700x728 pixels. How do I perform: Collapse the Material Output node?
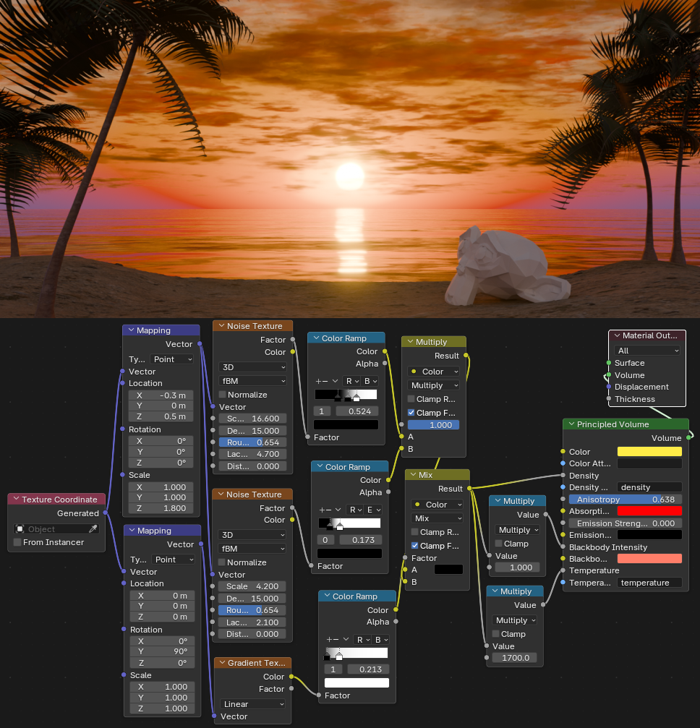[617, 335]
